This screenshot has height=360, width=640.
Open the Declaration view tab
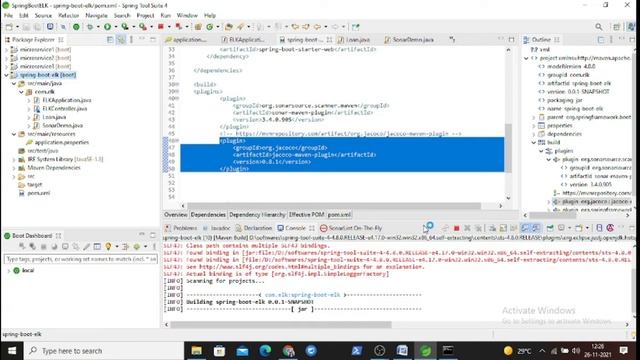[x=254, y=228]
